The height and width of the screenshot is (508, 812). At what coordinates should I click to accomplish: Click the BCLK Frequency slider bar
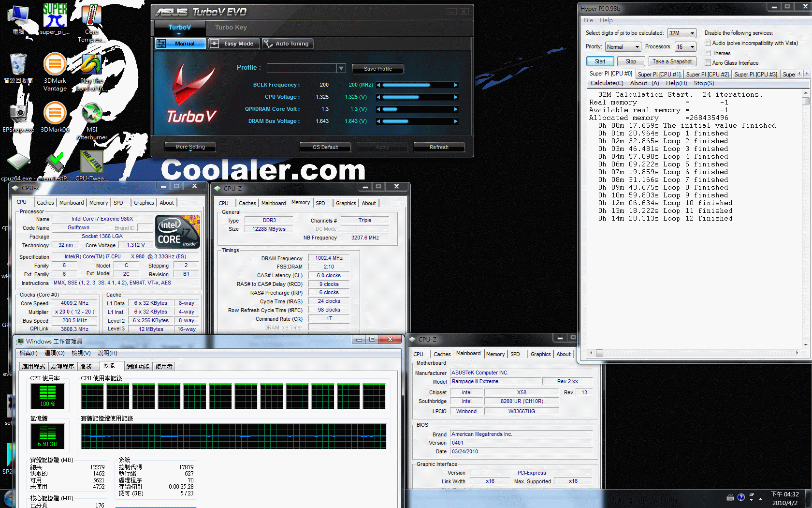417,85
